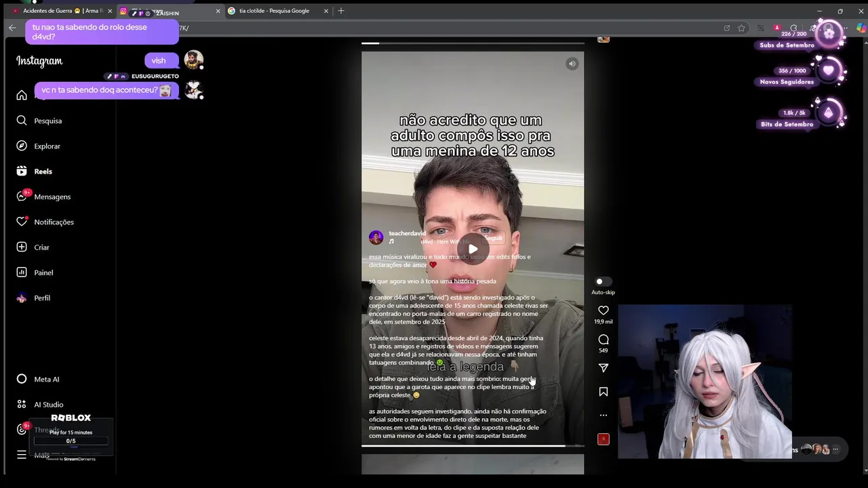This screenshot has width=868, height=488.
Task: Open teacherdavid profile picture on the reel
Action: (x=376, y=237)
